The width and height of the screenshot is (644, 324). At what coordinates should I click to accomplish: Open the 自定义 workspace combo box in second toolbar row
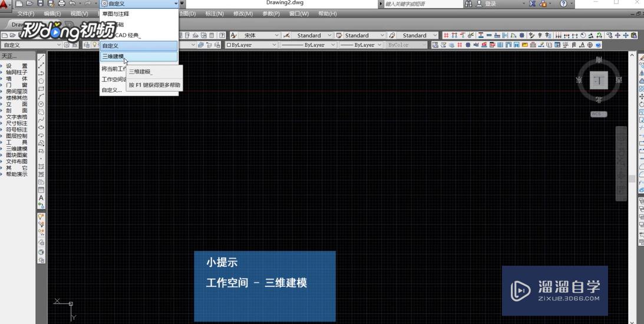point(32,45)
